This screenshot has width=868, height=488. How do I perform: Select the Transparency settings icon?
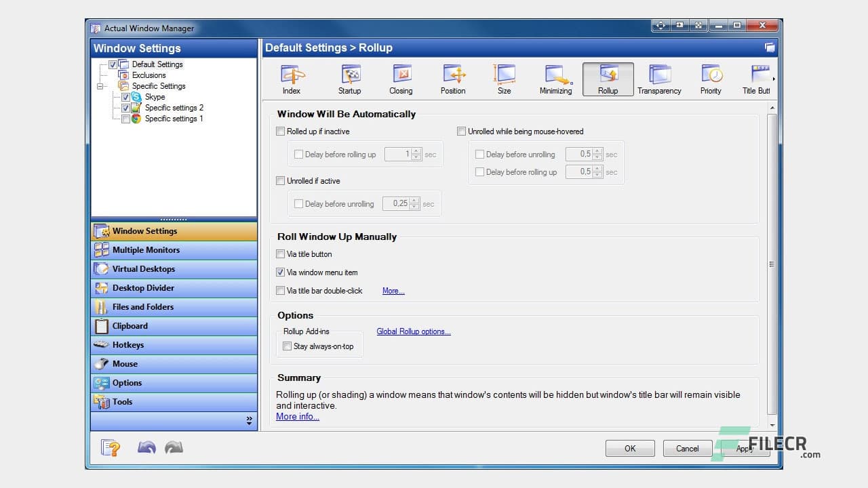click(658, 78)
